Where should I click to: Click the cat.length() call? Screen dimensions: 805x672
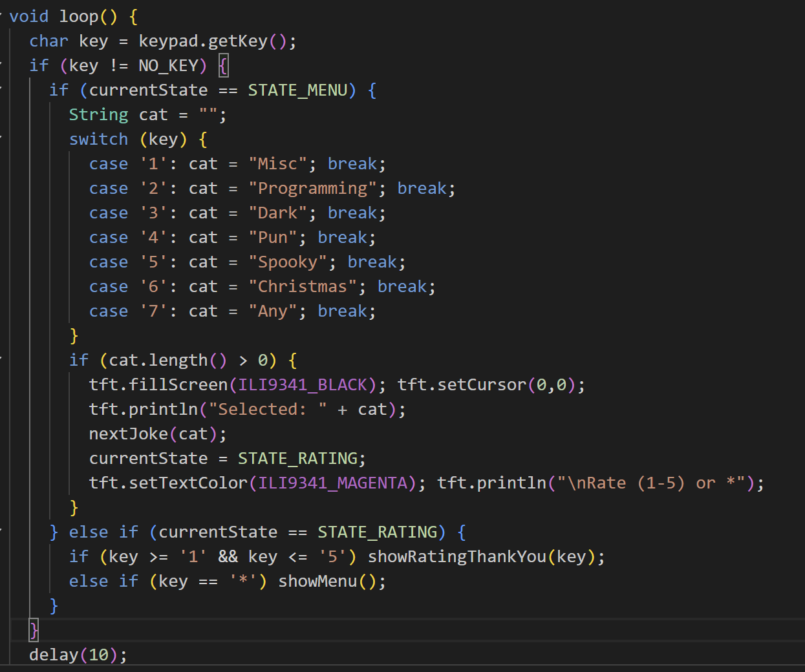pos(168,360)
